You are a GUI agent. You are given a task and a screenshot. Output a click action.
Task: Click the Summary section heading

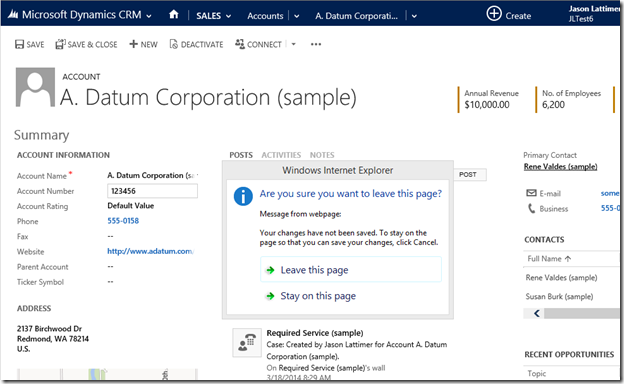[41, 135]
